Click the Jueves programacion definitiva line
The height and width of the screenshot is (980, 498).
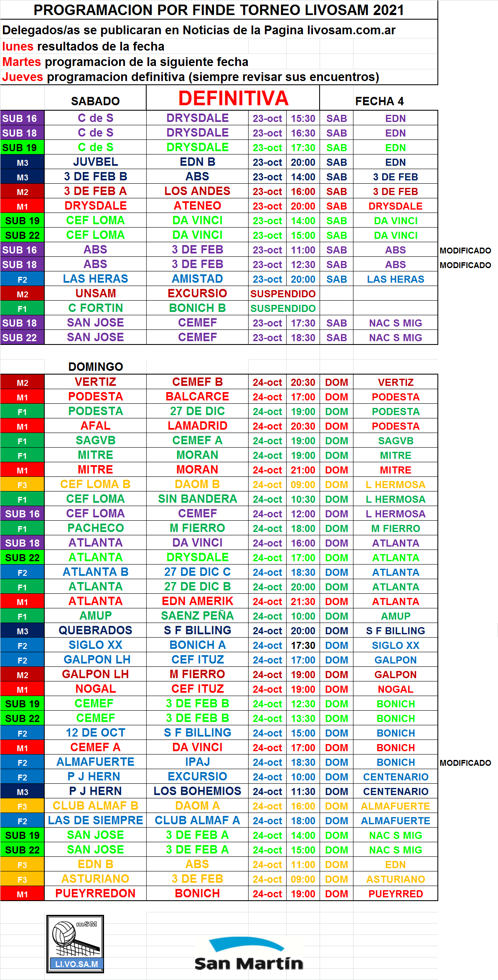click(191, 77)
